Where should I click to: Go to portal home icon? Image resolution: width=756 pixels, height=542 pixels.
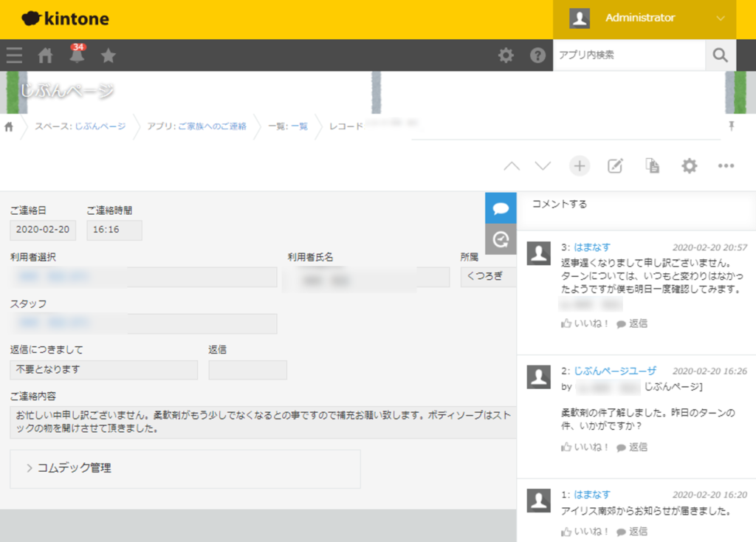[46, 55]
